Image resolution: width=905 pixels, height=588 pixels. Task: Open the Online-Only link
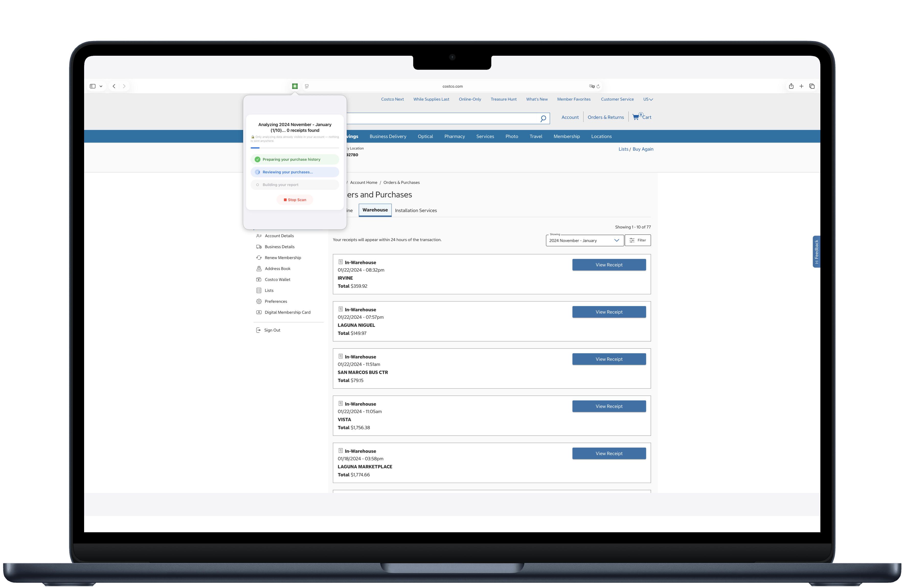coord(470,99)
